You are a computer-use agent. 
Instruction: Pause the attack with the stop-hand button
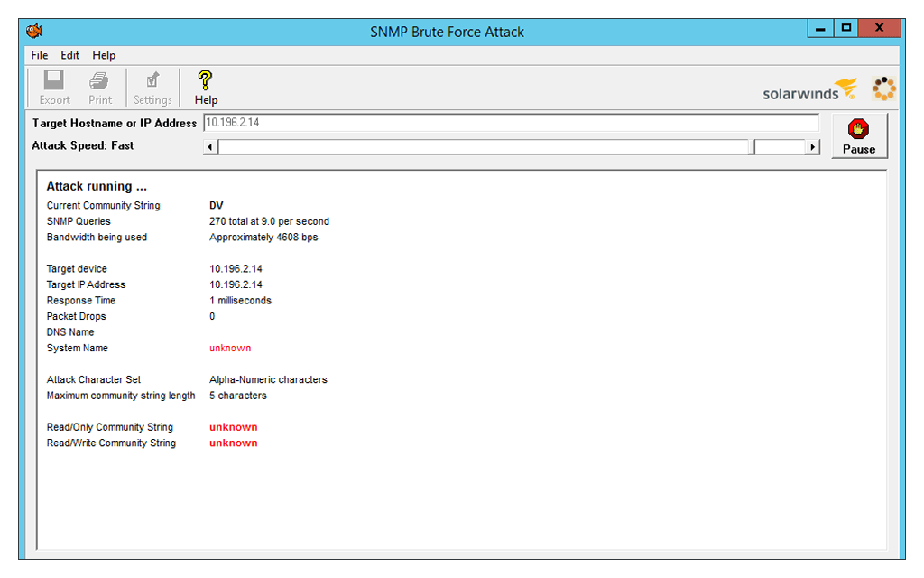click(x=859, y=137)
